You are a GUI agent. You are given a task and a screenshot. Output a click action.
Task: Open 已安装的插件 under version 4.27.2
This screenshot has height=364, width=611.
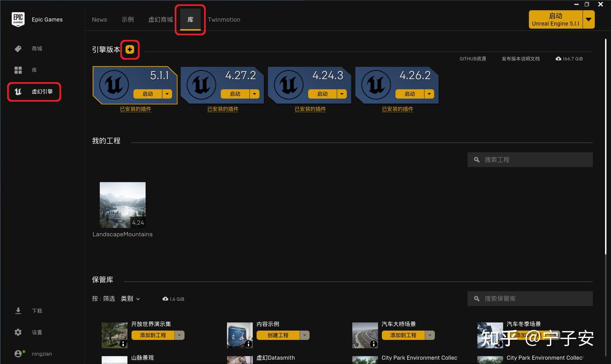[x=222, y=109]
